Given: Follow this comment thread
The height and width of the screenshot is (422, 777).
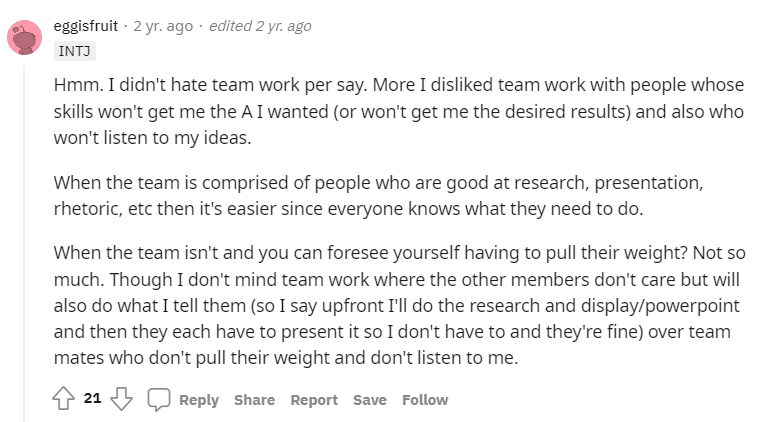Looking at the screenshot, I should (x=425, y=399).
